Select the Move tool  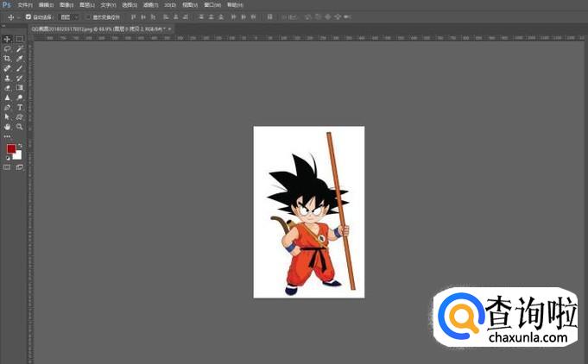tap(8, 39)
